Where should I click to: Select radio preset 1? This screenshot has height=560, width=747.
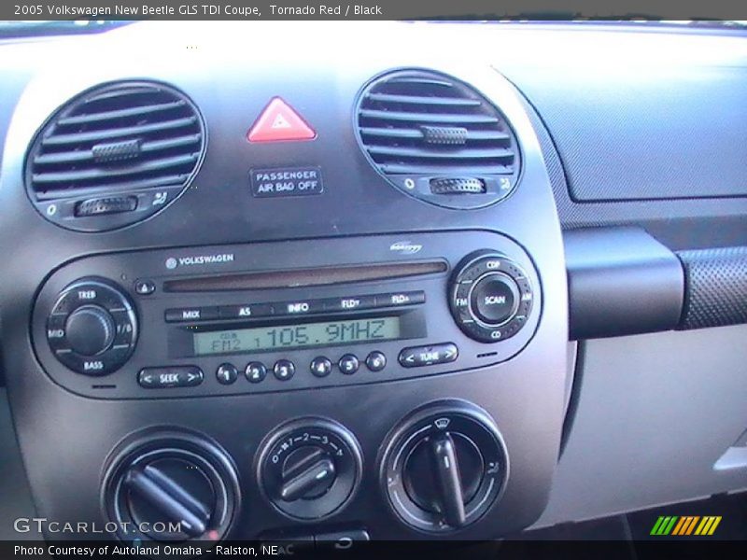[x=227, y=374]
